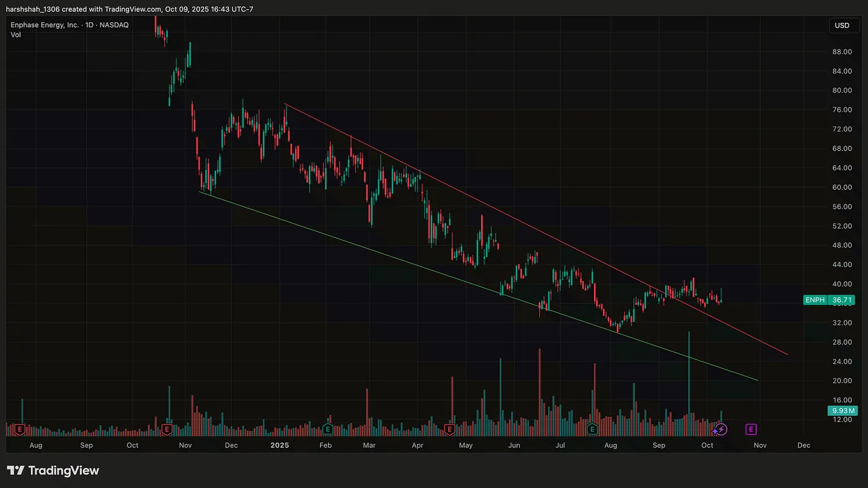868x488 pixels.
Task: Click the Vol indicator label
Action: point(16,35)
